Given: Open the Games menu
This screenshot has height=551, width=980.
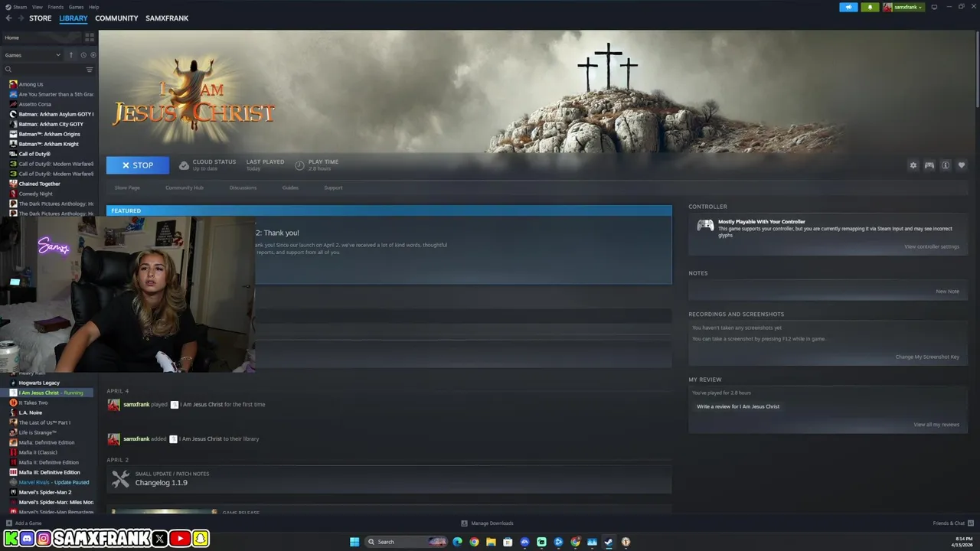Looking at the screenshot, I should (x=76, y=7).
